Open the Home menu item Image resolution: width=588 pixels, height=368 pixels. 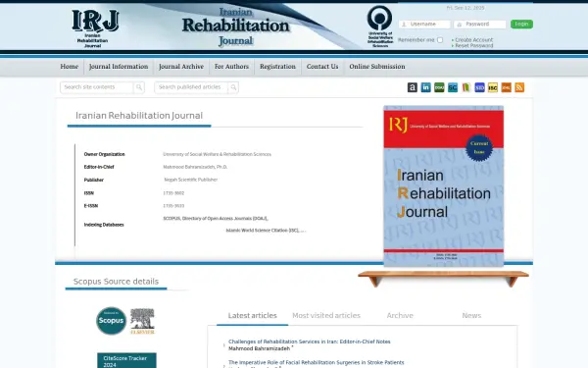click(70, 67)
